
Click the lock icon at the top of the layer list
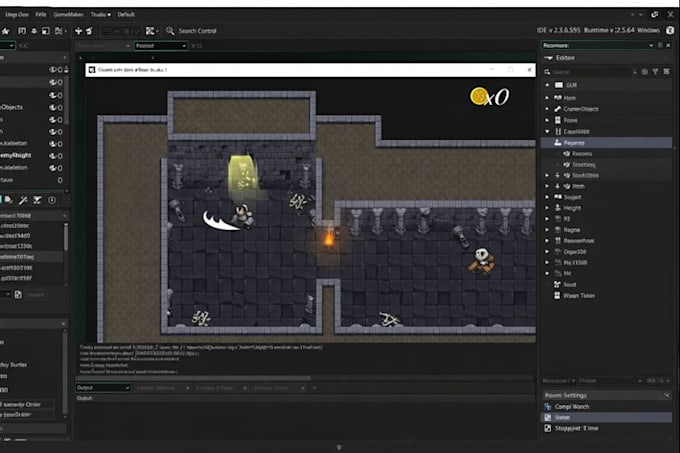tap(66, 69)
